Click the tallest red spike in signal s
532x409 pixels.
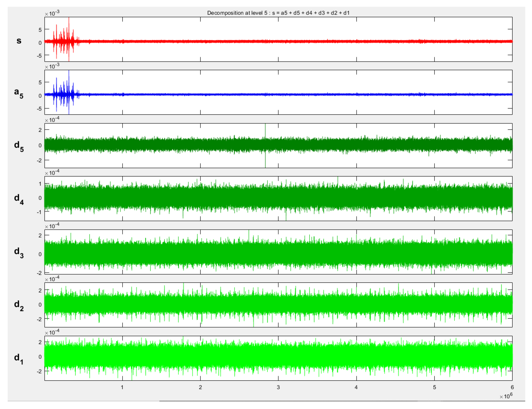pos(69,39)
